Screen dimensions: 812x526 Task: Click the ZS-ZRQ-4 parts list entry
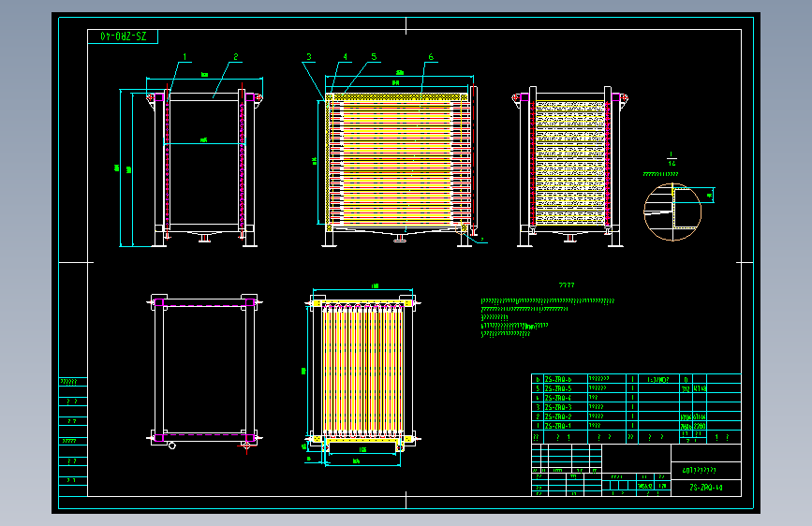(558, 398)
